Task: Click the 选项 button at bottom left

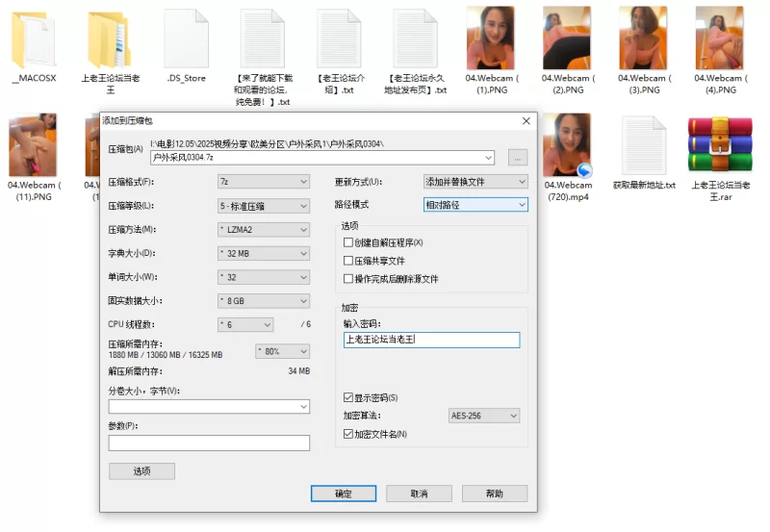Action: [x=141, y=471]
